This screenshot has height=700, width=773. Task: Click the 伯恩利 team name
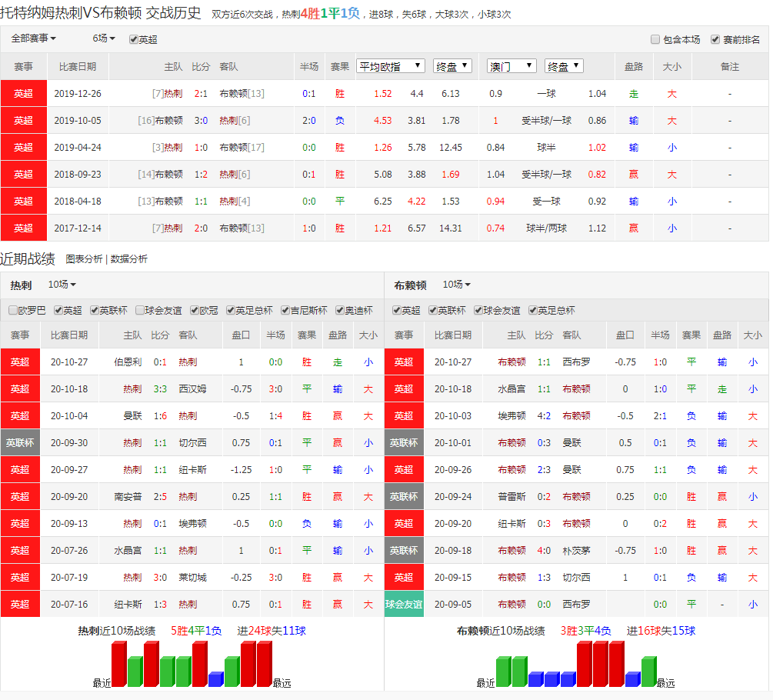tap(128, 362)
